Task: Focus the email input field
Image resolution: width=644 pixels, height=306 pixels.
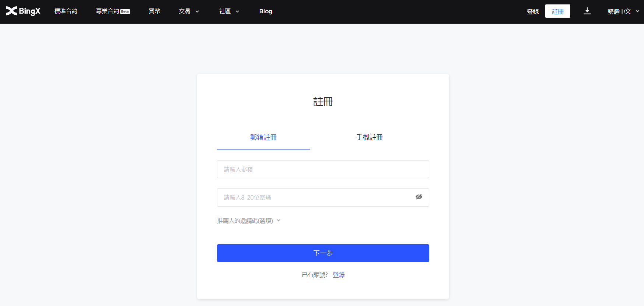Action: [x=323, y=169]
